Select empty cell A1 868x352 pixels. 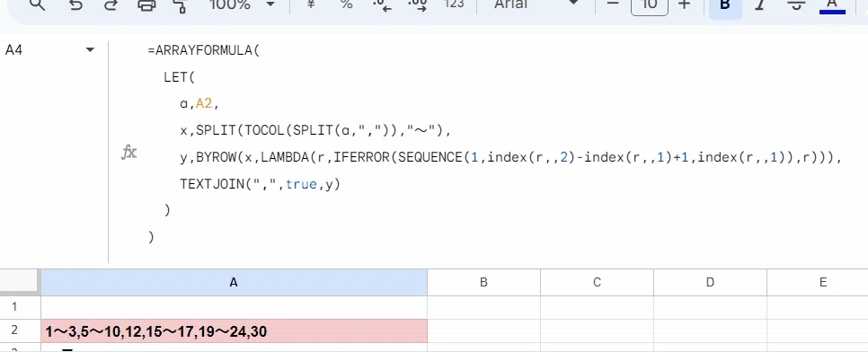[x=235, y=307]
